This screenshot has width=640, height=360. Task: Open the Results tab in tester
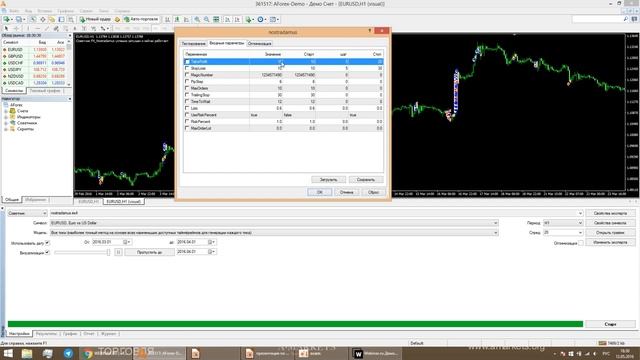coord(46,334)
